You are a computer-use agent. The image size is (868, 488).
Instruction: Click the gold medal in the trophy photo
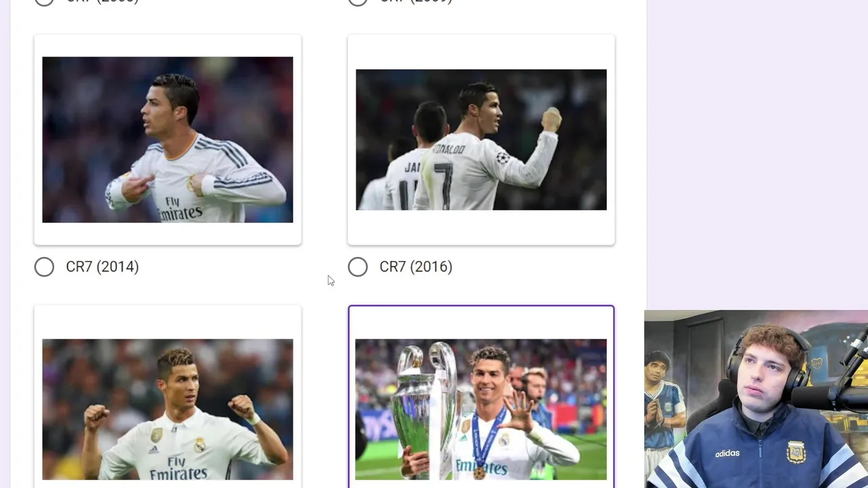pyautogui.click(x=479, y=472)
